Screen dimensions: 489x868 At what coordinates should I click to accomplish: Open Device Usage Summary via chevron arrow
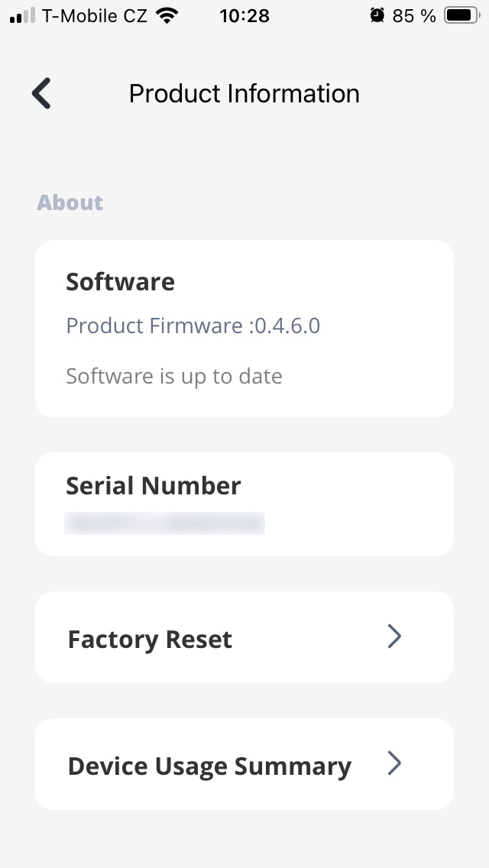click(394, 763)
